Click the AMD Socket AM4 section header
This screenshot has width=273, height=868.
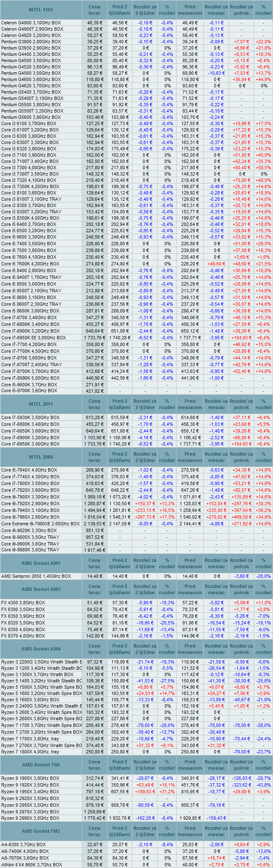click(41, 649)
